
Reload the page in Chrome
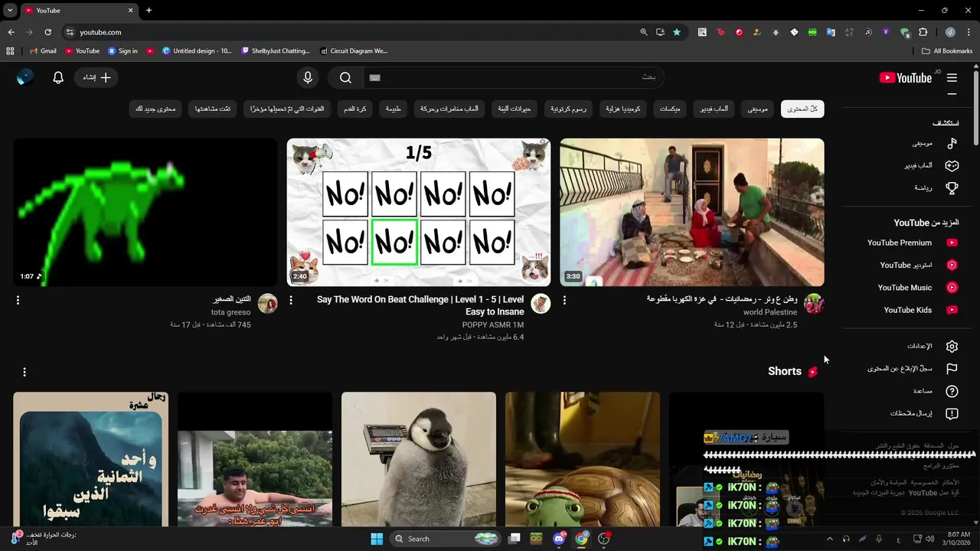[47, 32]
